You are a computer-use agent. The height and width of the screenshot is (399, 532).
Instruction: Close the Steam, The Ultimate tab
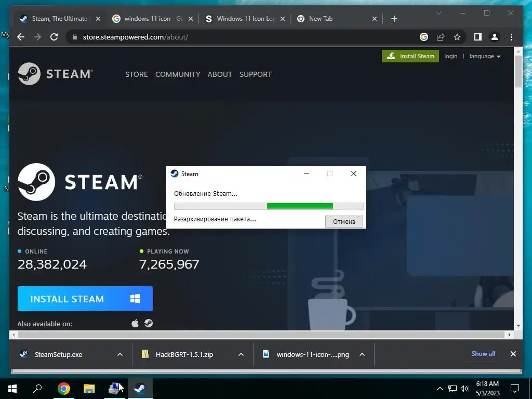pos(98,19)
